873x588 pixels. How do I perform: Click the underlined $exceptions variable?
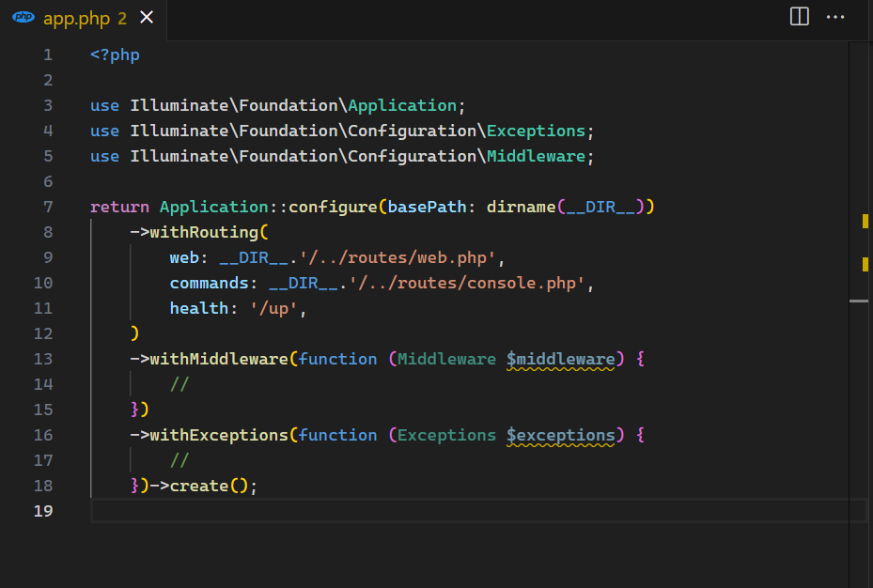561,436
